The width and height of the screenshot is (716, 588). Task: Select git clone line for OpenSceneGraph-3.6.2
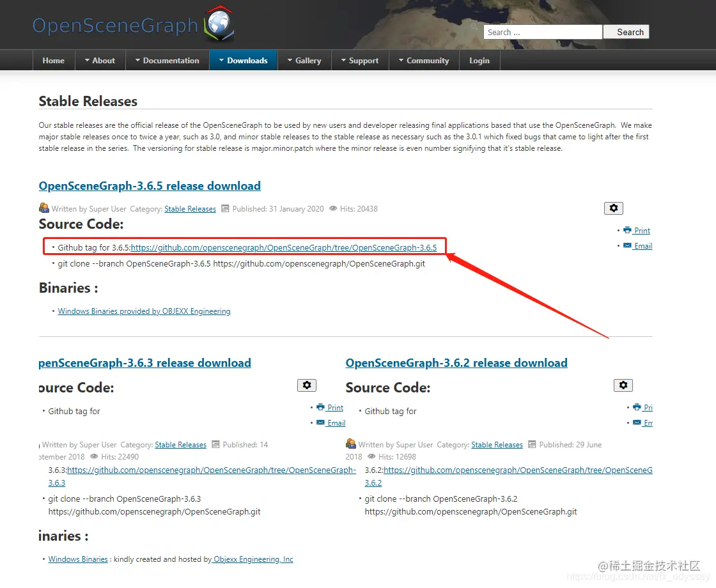tap(471, 506)
